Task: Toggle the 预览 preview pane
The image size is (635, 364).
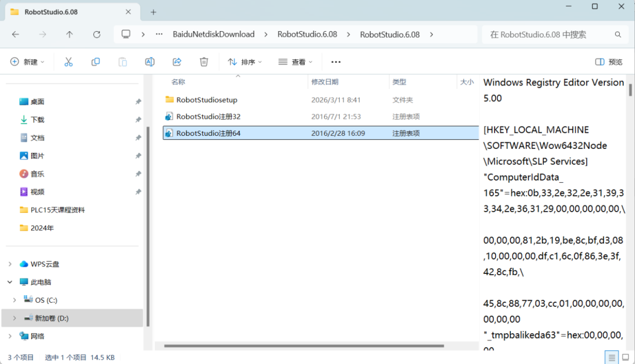Action: (x=609, y=62)
